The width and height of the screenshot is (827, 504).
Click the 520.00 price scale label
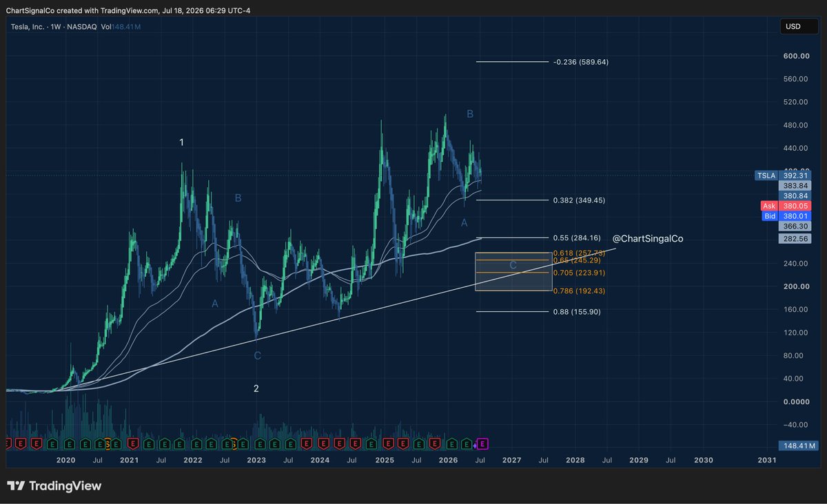[797, 102]
